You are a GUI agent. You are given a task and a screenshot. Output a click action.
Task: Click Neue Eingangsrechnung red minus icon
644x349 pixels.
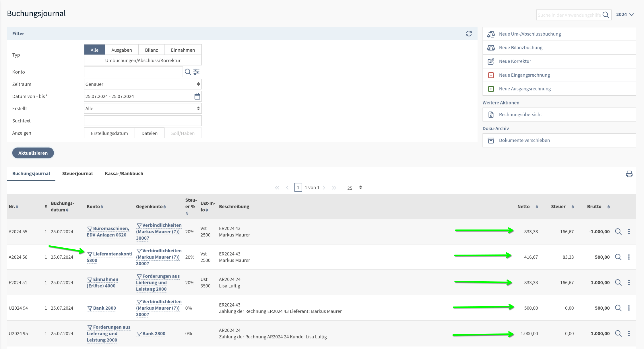pos(491,75)
